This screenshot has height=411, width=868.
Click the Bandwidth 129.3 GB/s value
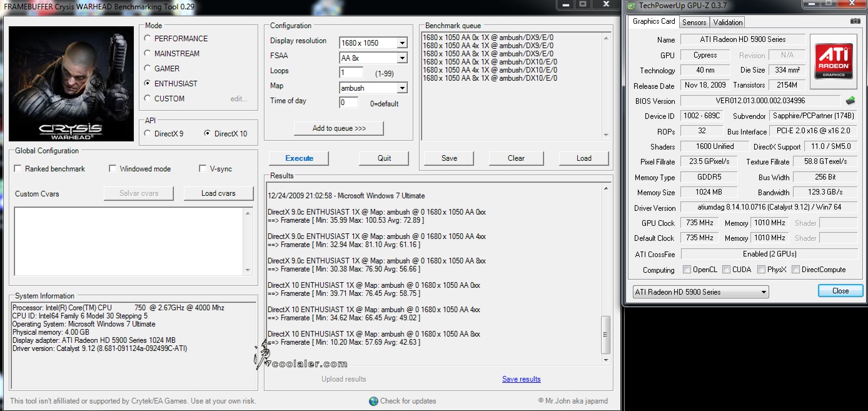pyautogui.click(x=825, y=193)
